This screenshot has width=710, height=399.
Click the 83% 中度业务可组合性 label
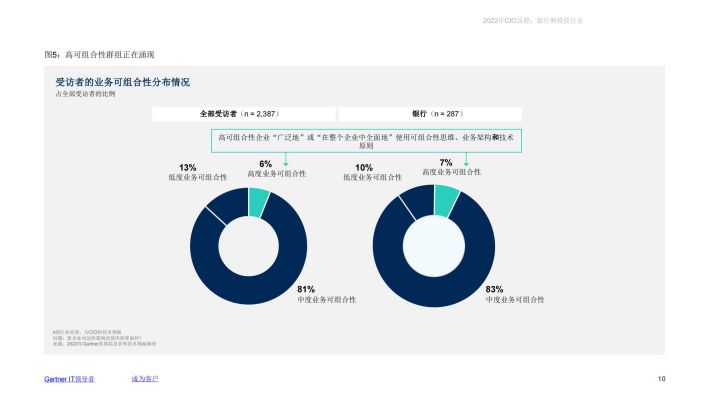(515, 294)
